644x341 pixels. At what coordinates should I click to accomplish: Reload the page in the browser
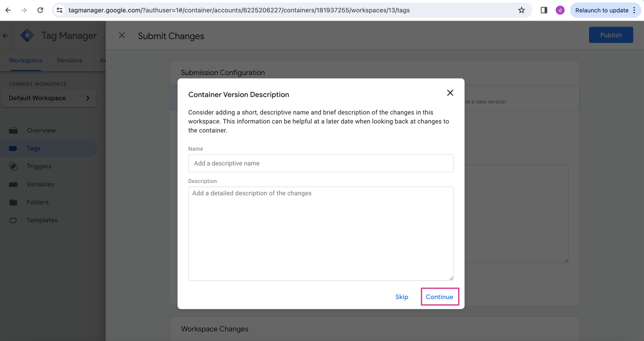click(x=40, y=10)
